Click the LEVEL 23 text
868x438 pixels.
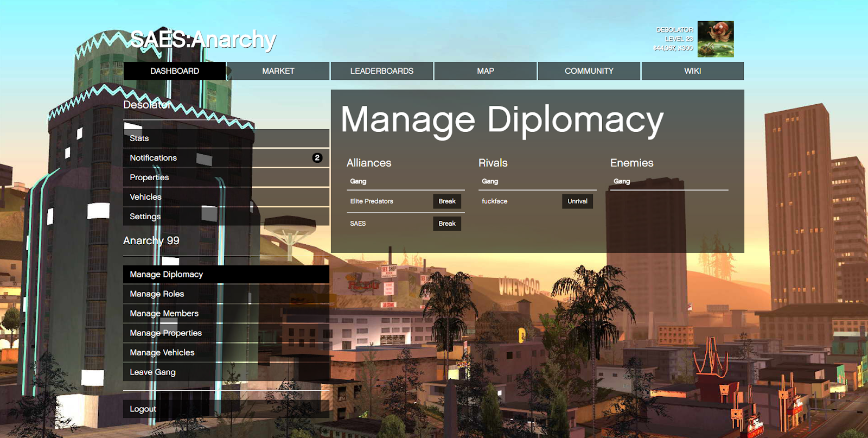tap(679, 39)
